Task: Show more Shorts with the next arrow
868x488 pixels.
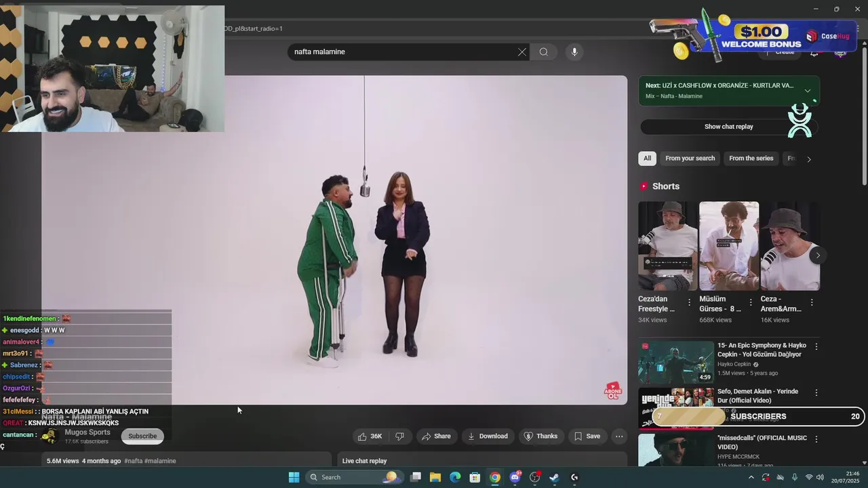Action: (x=818, y=256)
